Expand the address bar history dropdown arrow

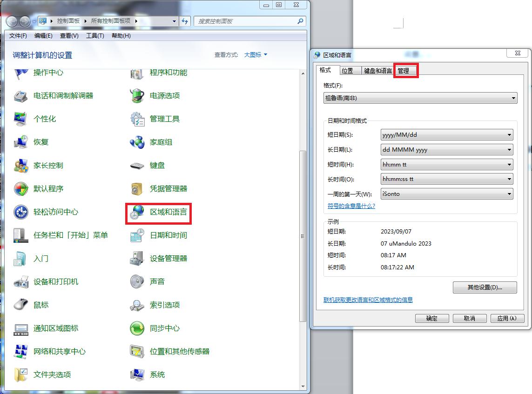(174, 21)
